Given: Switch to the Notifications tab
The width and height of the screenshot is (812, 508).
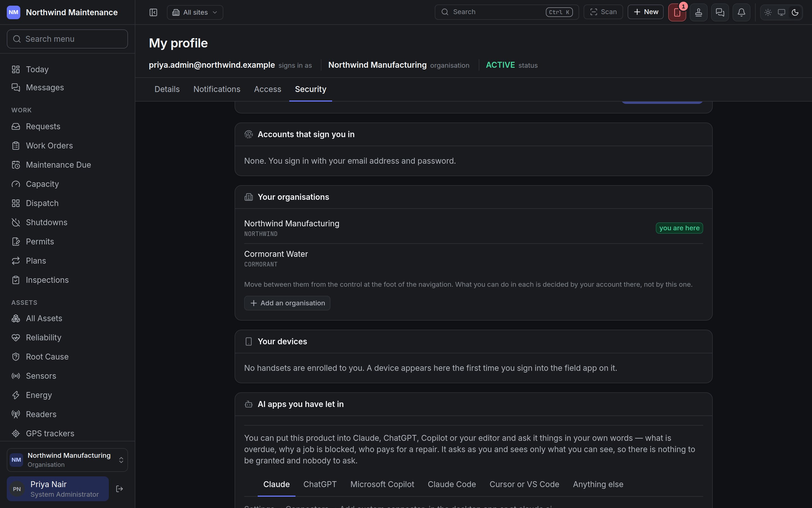Looking at the screenshot, I should (x=217, y=89).
